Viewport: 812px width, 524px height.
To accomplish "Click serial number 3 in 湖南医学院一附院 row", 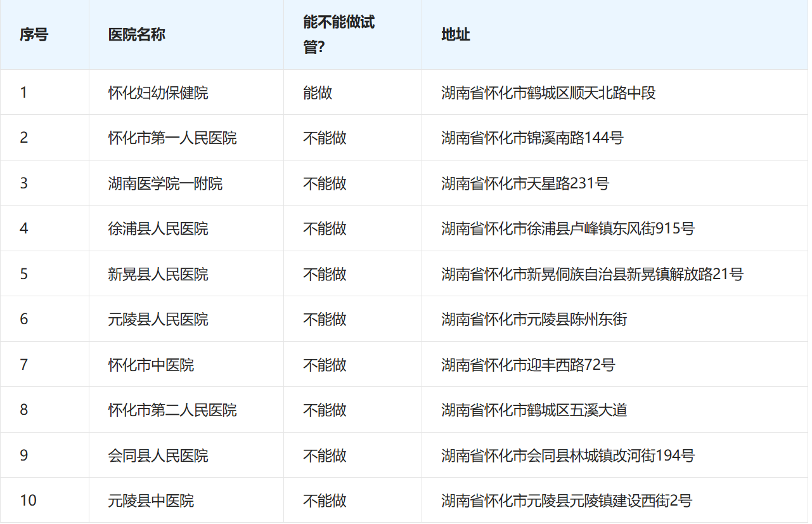I will (x=24, y=183).
